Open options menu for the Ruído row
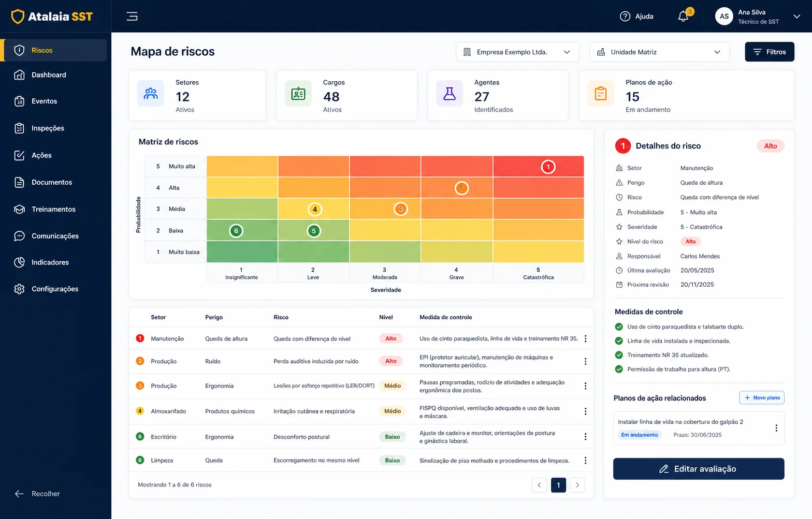 click(x=586, y=361)
